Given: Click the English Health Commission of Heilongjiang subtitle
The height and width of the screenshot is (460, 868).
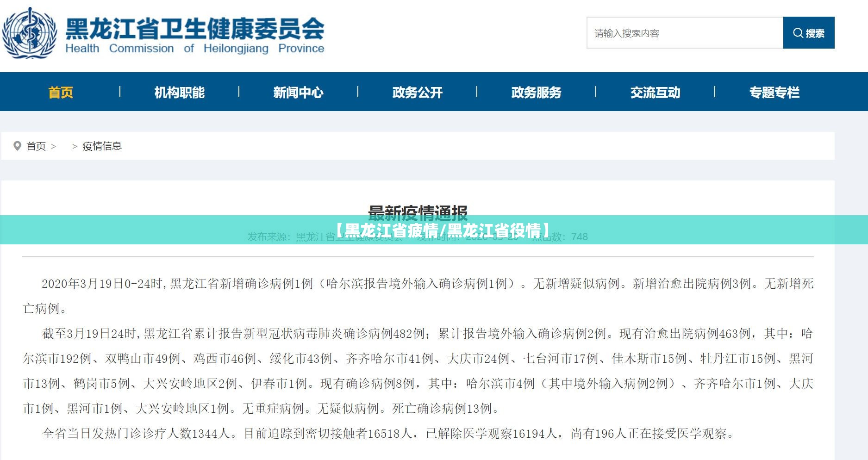Looking at the screenshot, I should (194, 49).
